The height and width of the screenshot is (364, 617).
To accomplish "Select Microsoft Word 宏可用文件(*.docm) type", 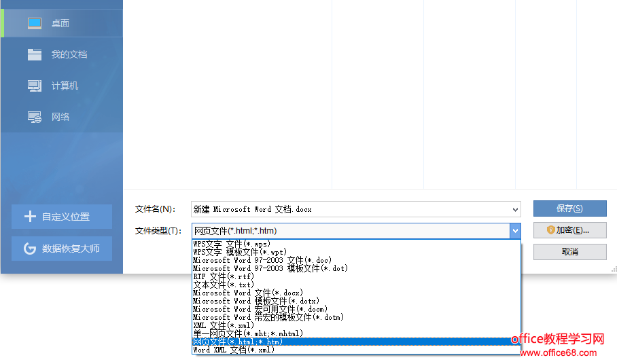I will click(356, 309).
